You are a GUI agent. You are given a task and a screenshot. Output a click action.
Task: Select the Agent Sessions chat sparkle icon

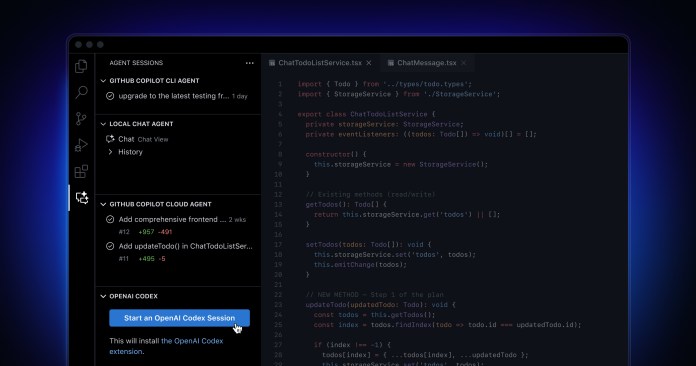[x=82, y=197]
